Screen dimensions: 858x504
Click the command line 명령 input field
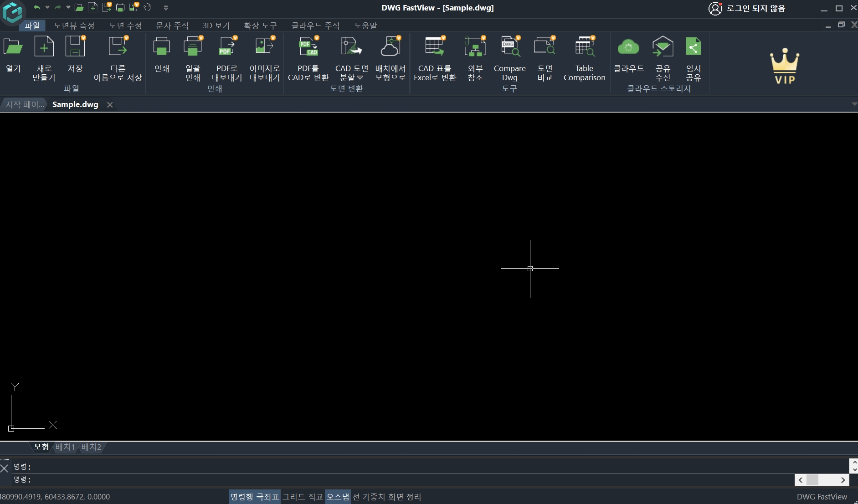tap(403, 479)
